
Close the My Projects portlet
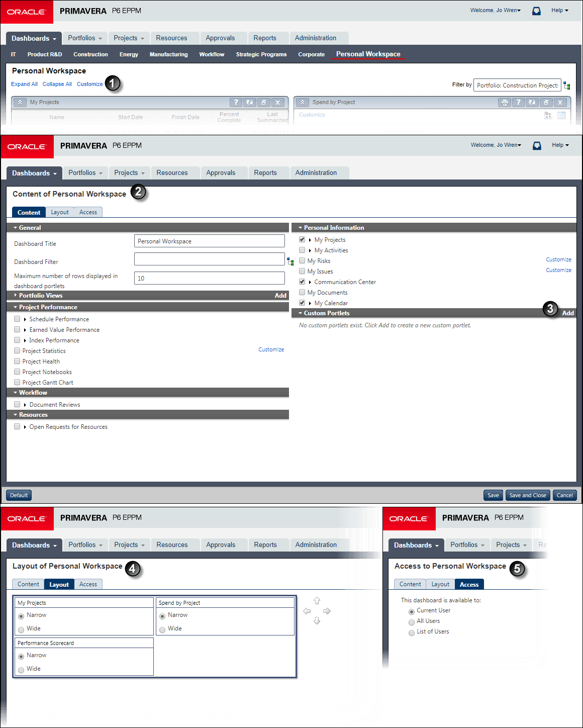click(x=278, y=102)
